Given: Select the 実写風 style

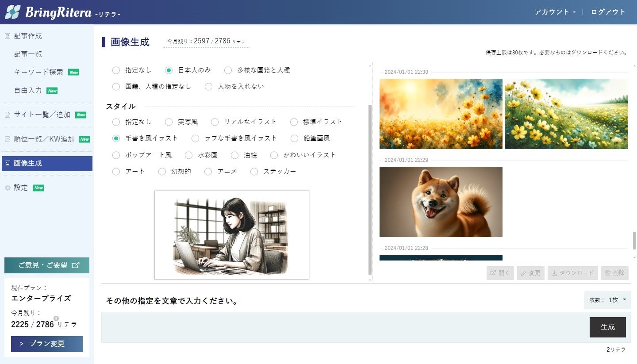Looking at the screenshot, I should 169,122.
